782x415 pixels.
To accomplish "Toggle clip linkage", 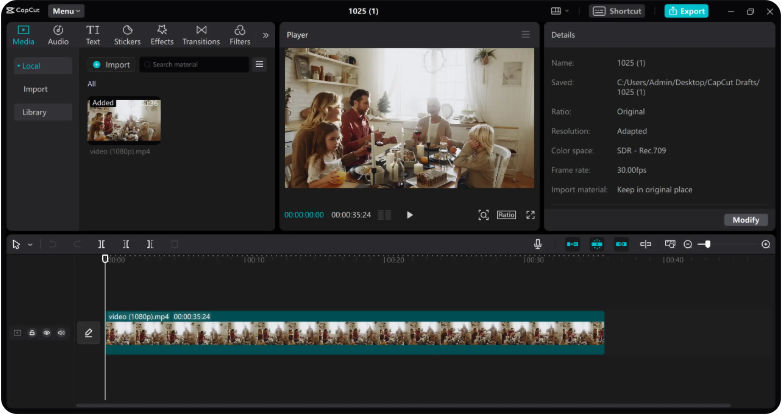I will [621, 244].
